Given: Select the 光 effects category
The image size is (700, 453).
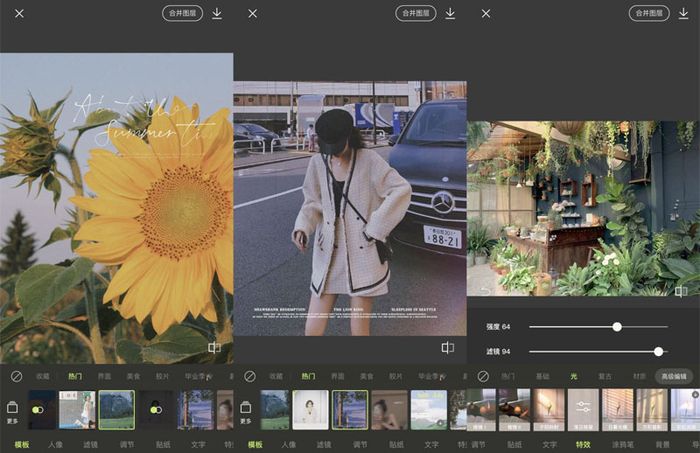Looking at the screenshot, I should tap(574, 376).
